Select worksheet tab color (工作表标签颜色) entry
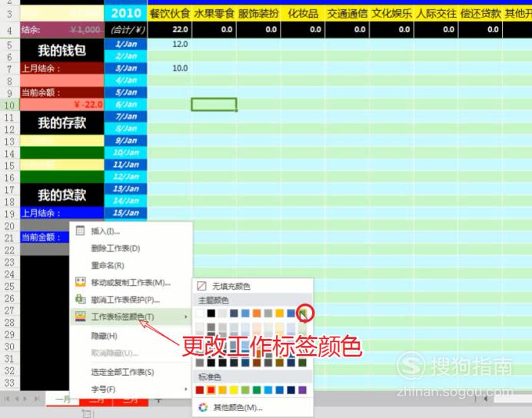Screen dimensions: 532x418 tap(131, 317)
